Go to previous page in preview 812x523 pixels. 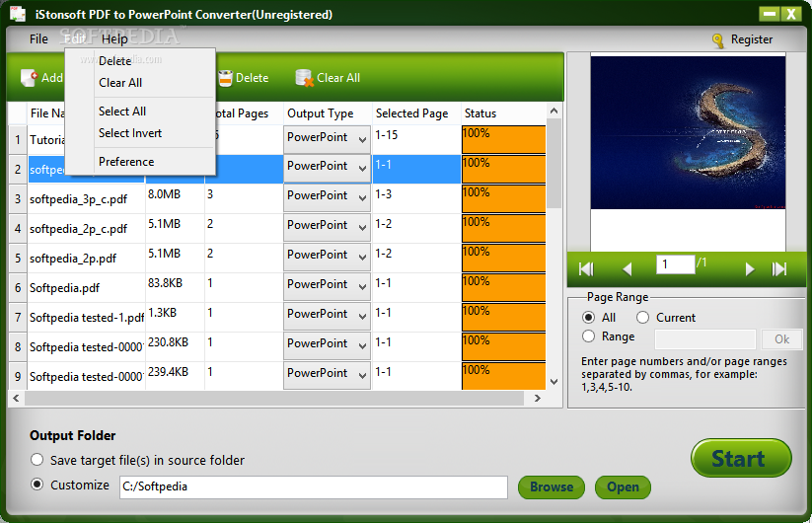coord(627,268)
